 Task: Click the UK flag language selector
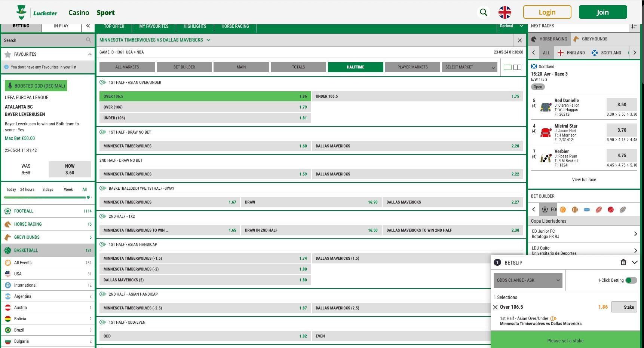(x=505, y=12)
